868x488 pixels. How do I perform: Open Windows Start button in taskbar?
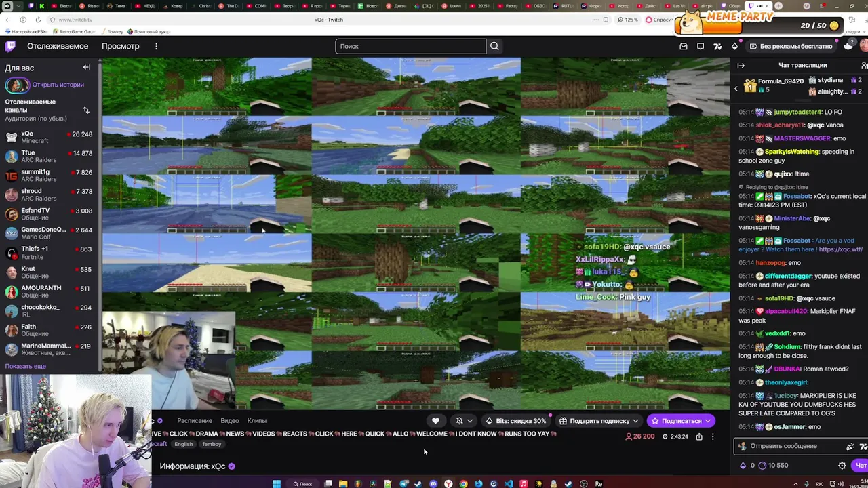tap(277, 483)
